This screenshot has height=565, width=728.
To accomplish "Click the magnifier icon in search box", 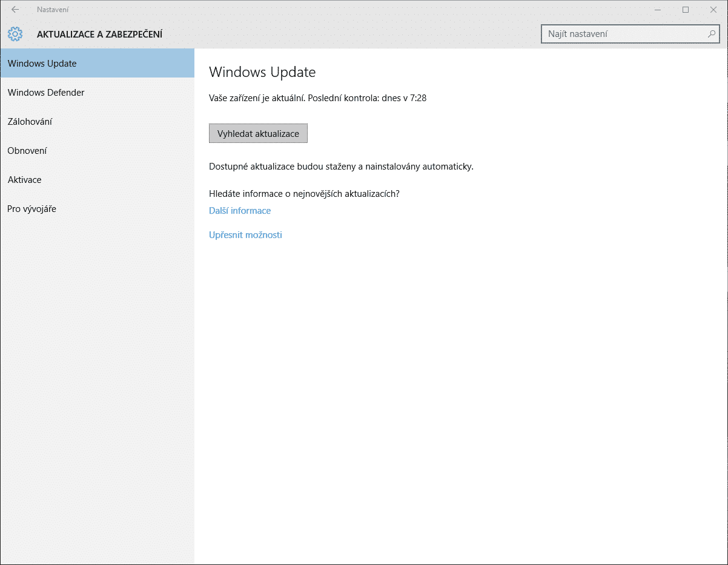I will (x=712, y=35).
